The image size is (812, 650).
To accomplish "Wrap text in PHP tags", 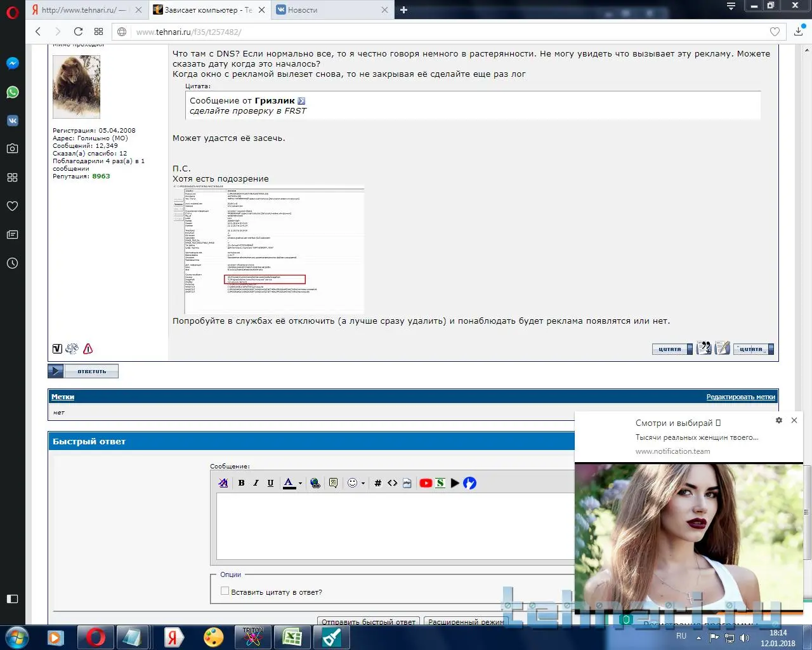I will coord(407,483).
